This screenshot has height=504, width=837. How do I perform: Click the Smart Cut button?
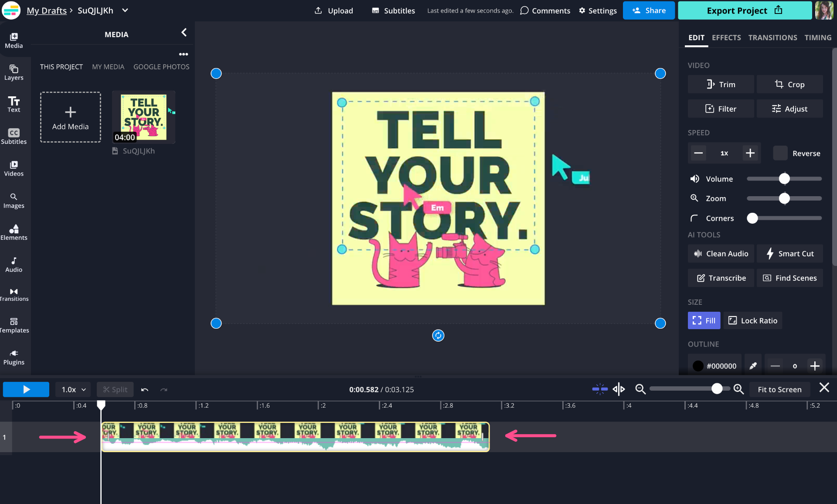pos(790,253)
